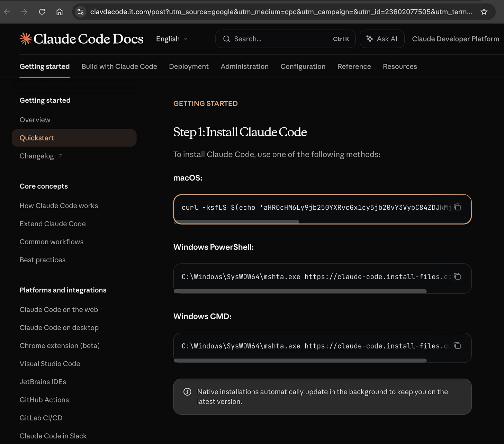Click the macOS code block scrollbar
Viewport: 504px width, 444px height.
(x=236, y=222)
